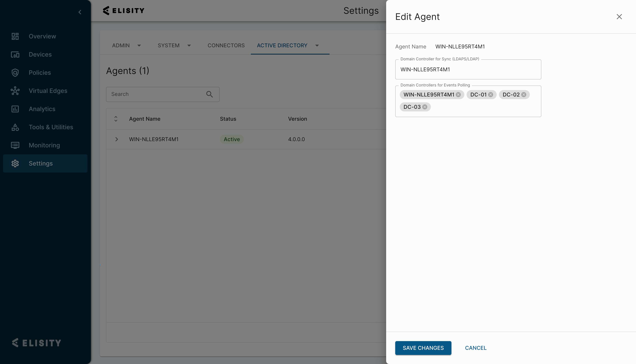The height and width of the screenshot is (364, 636).
Task: Click the SAVE CHANGES button
Action: tap(423, 348)
